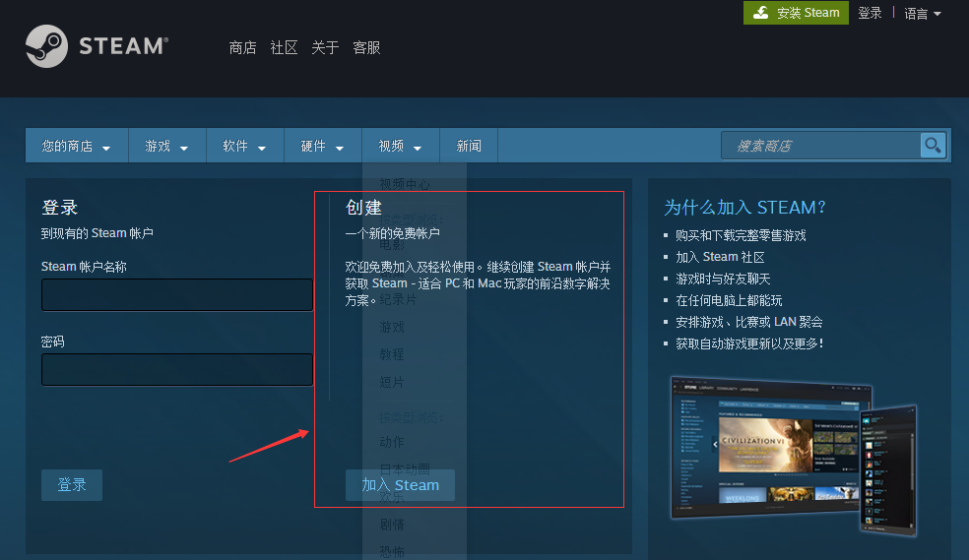The height and width of the screenshot is (560, 969).
Task: Expand the 视频 dropdown tab
Action: [x=401, y=146]
